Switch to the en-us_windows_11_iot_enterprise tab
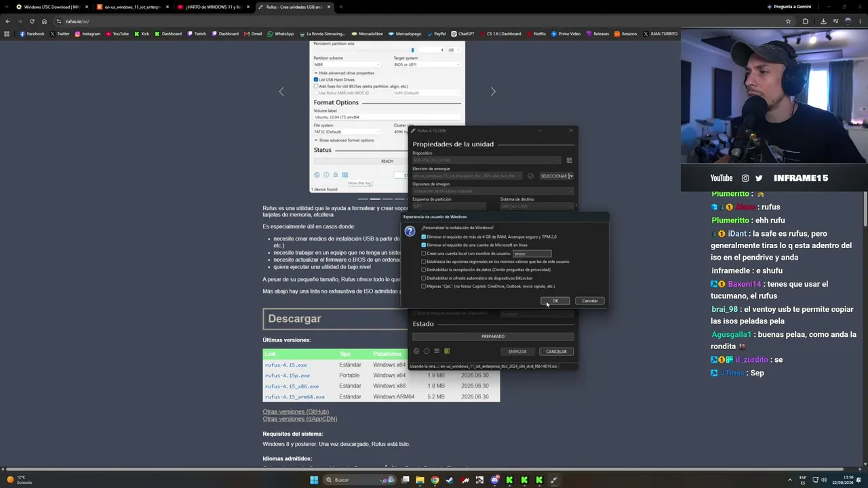868x488 pixels. point(133,7)
